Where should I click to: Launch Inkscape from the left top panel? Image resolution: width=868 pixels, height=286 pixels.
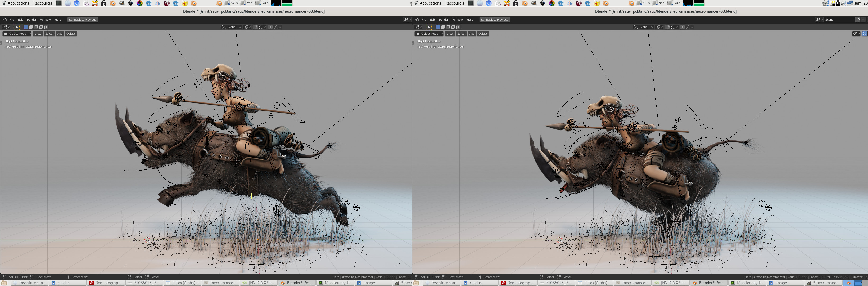(131, 3)
